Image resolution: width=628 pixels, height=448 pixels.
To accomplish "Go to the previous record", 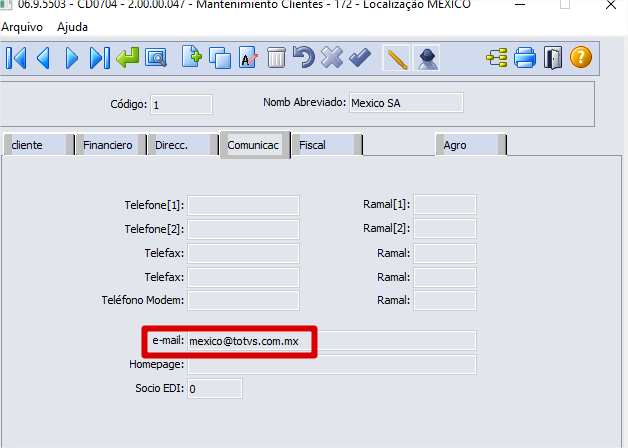I will pos(43,58).
